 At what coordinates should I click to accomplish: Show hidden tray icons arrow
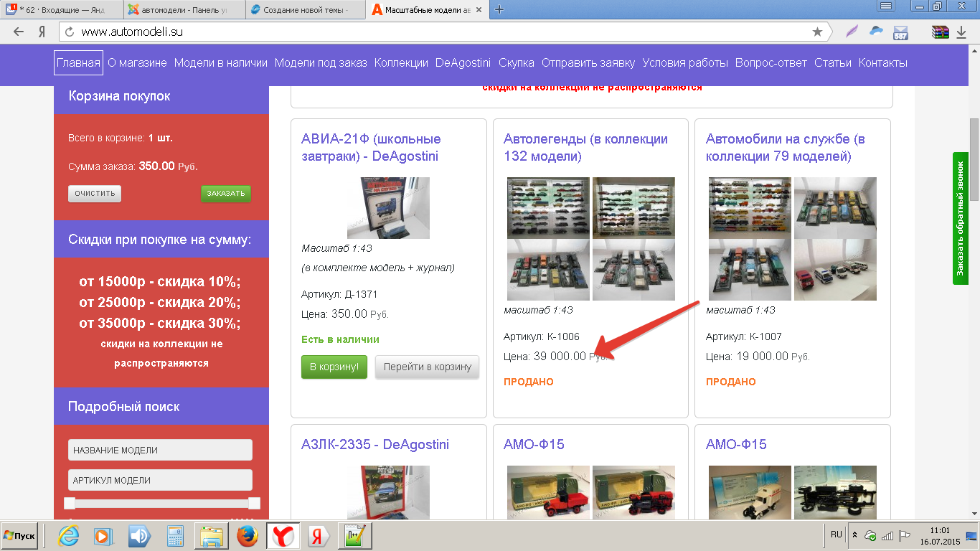854,535
